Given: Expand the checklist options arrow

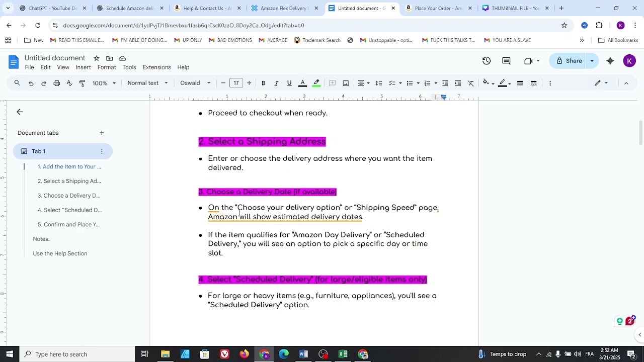Looking at the screenshot, I should tap(400, 83).
